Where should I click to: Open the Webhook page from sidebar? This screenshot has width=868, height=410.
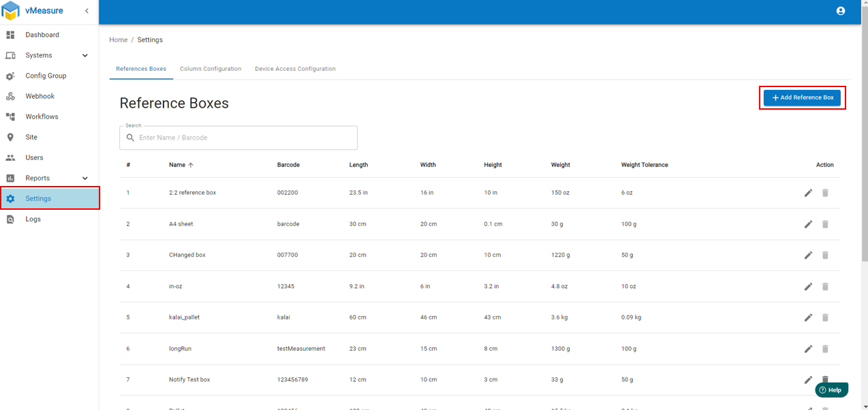(x=40, y=96)
